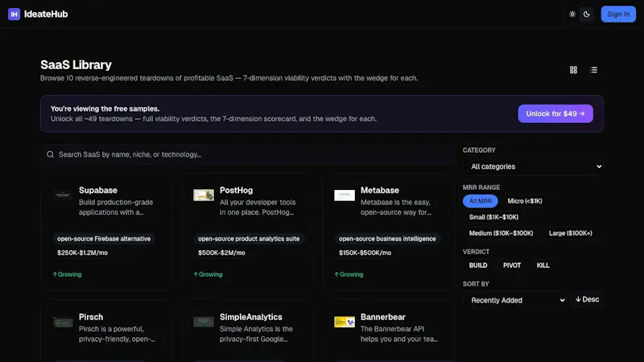Screen dimensions: 644x362
Task: Click open-source Firebase alternative tag
Action: point(104,239)
